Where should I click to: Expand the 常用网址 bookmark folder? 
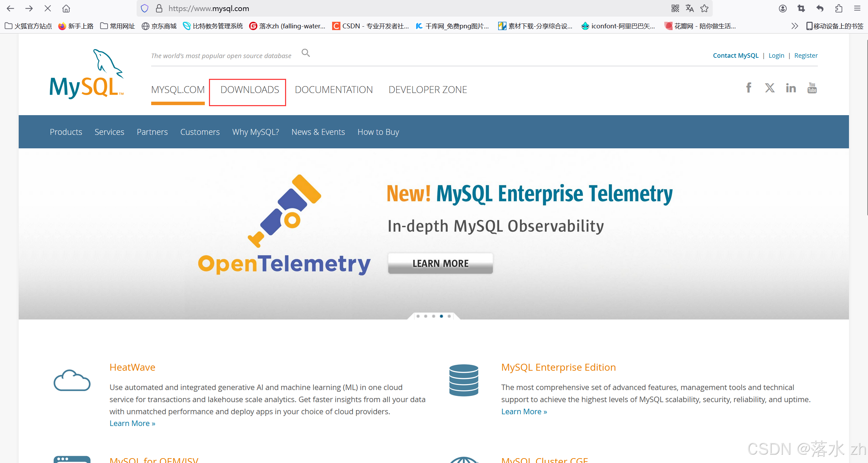tap(118, 26)
